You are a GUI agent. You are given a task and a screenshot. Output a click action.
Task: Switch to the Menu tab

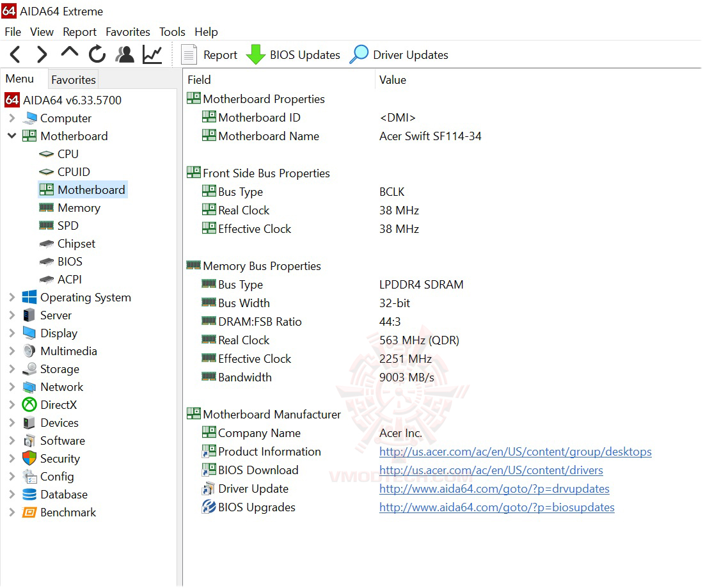20,79
